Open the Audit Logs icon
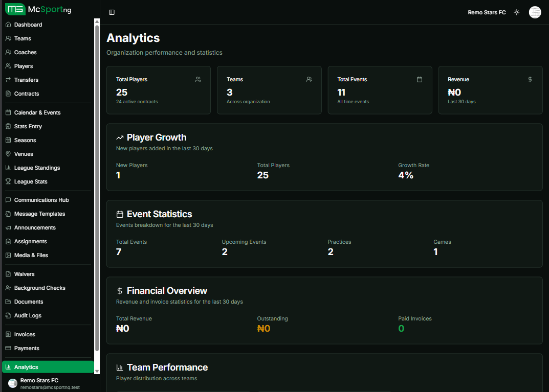 (x=8, y=315)
